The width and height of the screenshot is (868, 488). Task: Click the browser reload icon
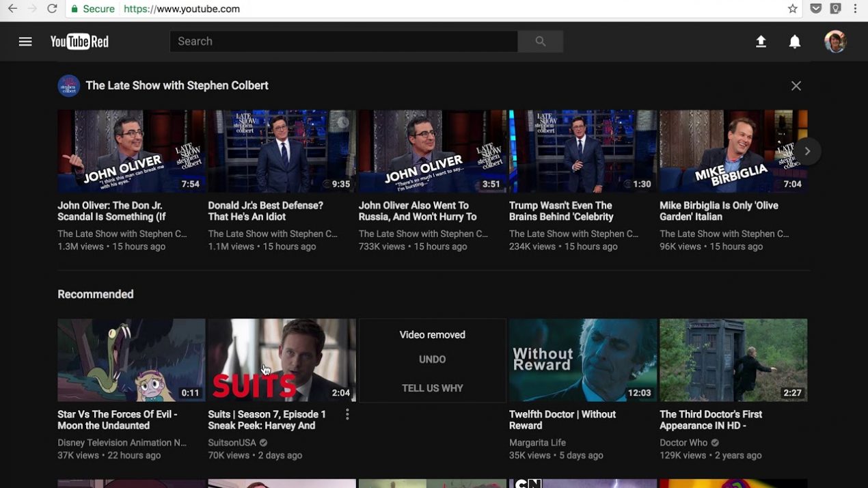click(52, 9)
